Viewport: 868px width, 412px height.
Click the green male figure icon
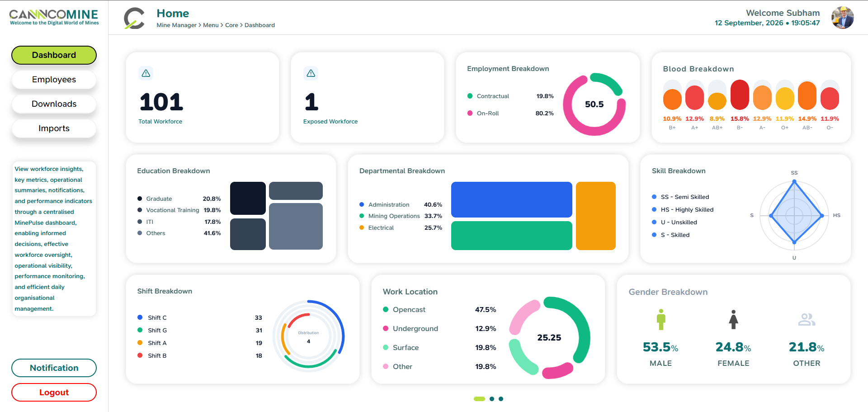pos(661,319)
